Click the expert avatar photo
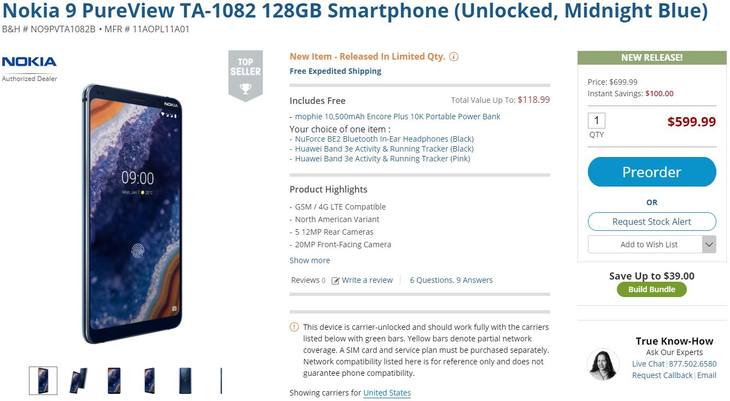The width and height of the screenshot is (730, 401). point(603,365)
